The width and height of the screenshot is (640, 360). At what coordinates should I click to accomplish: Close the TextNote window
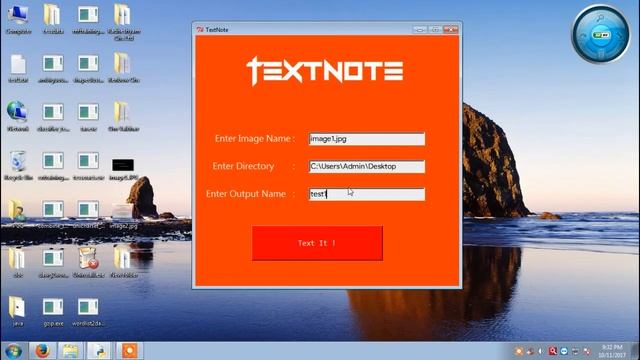(451, 29)
